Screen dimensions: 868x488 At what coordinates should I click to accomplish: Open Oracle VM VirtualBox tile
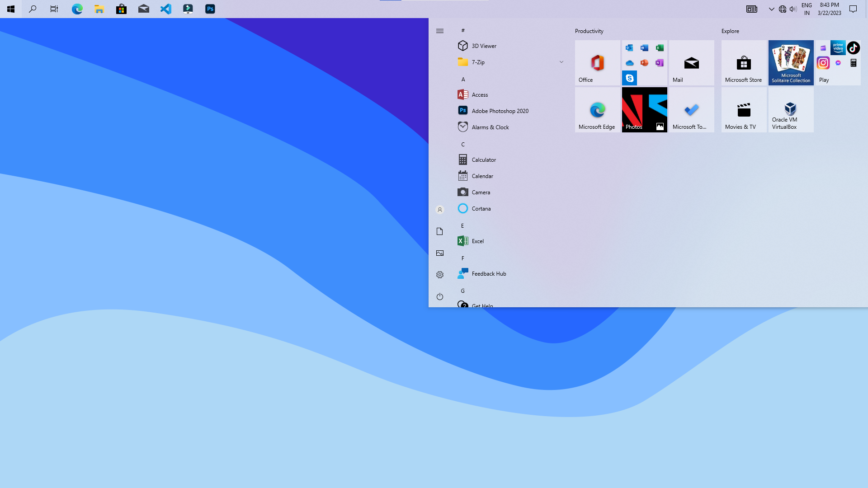791,110
